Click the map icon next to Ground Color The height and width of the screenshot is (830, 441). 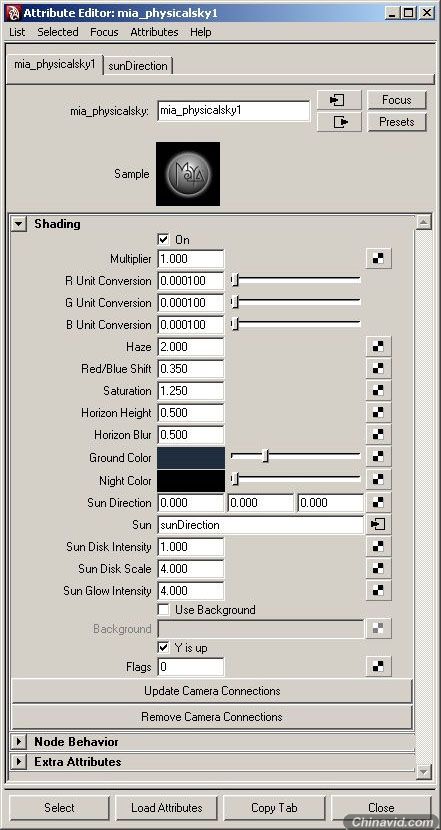[378, 456]
